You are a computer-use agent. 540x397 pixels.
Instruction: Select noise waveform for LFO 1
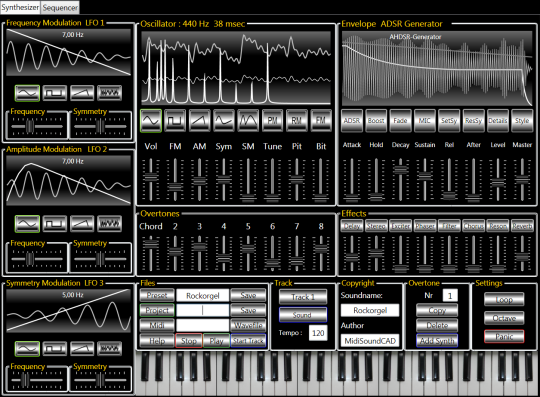[x=110, y=93]
